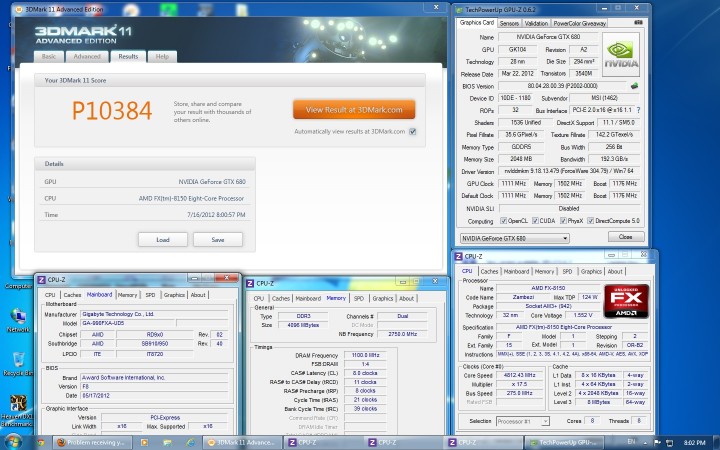720x450 pixels.
Task: Switch to 3DMark 11 taskbar button
Action: 243,443
